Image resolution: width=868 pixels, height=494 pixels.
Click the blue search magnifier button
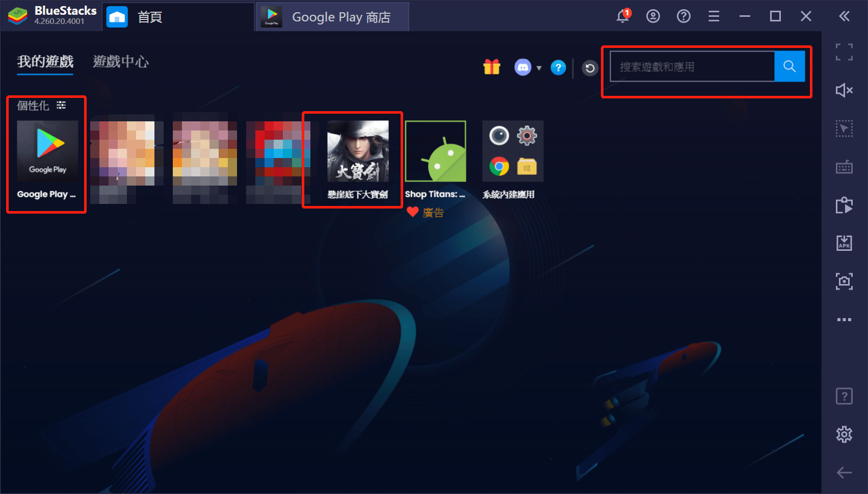tap(790, 66)
